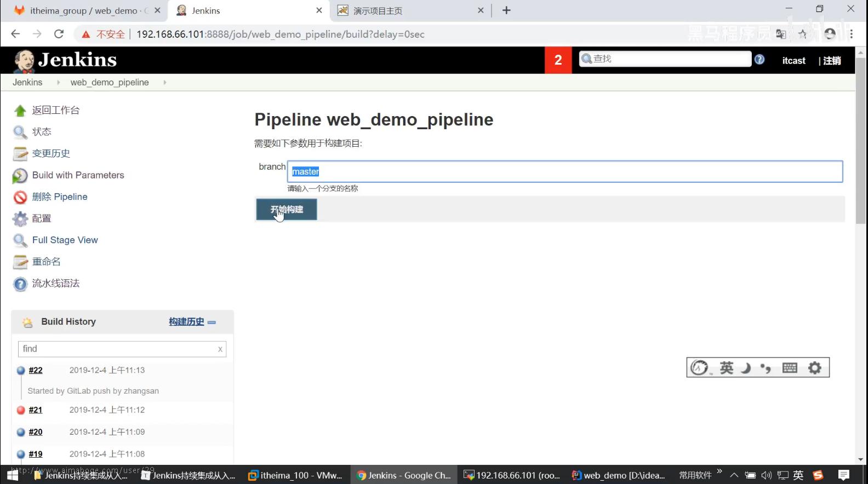This screenshot has height=484, width=868.
Task: Open build #22 link
Action: 36,371
